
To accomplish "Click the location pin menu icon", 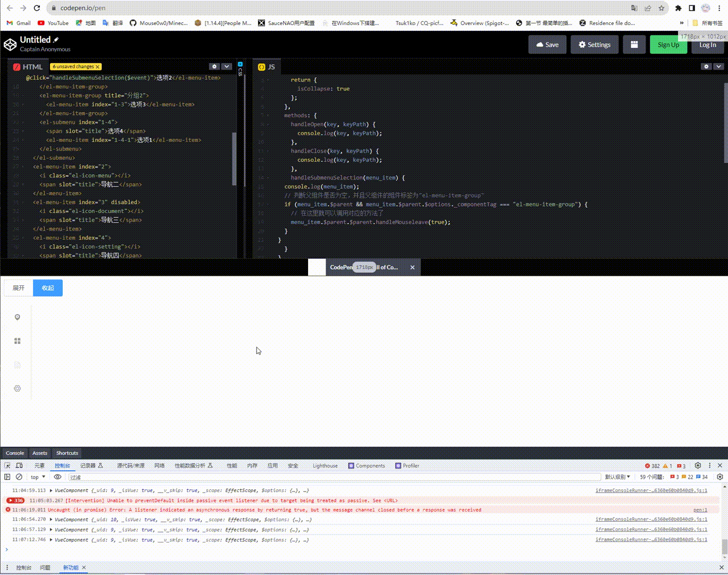I will [18, 317].
